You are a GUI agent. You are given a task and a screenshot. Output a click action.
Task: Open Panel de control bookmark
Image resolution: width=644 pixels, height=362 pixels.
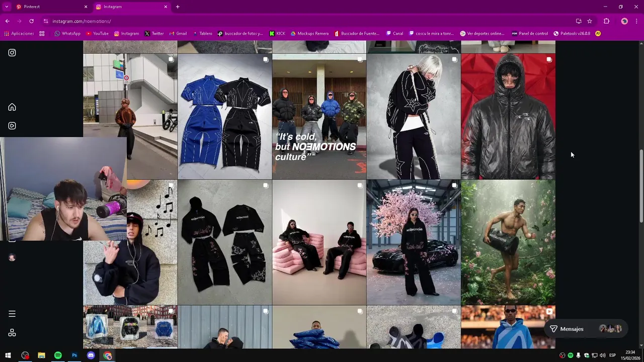tap(530, 34)
